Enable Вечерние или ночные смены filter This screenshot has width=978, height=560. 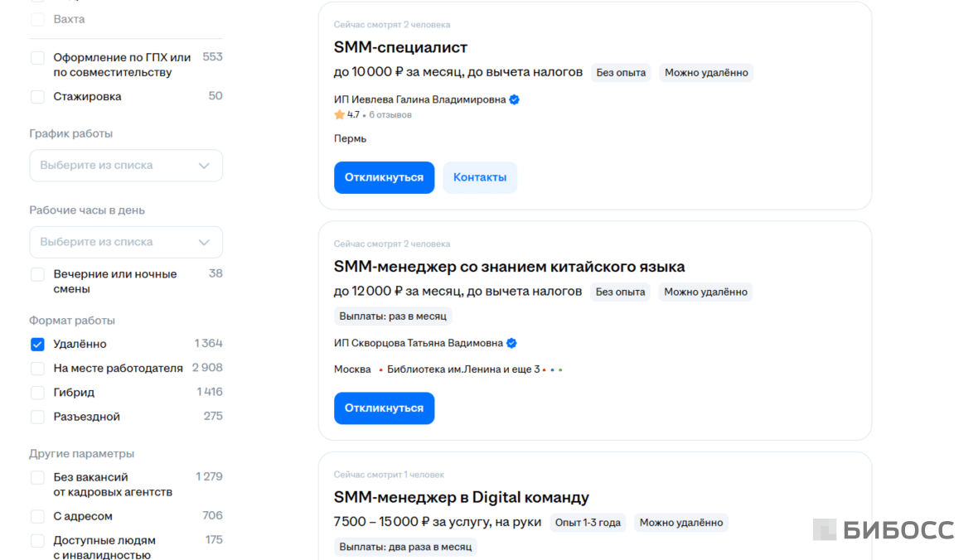pos(37,273)
